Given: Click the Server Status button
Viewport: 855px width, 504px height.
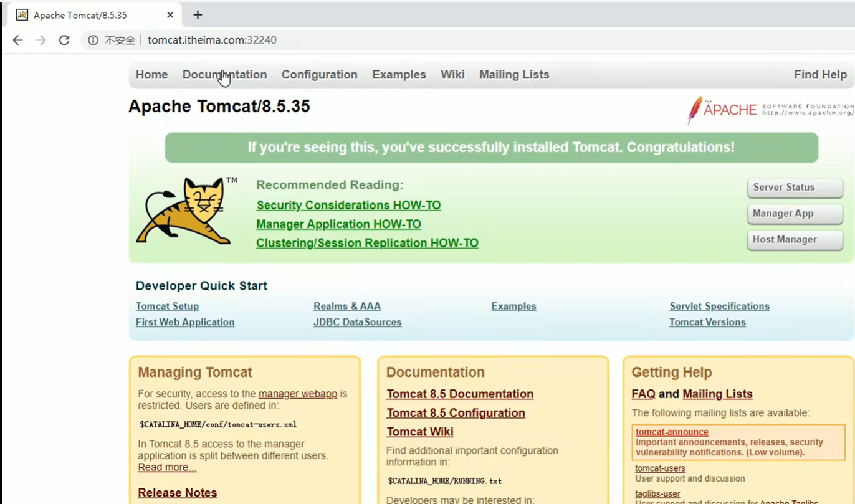Looking at the screenshot, I should [795, 188].
